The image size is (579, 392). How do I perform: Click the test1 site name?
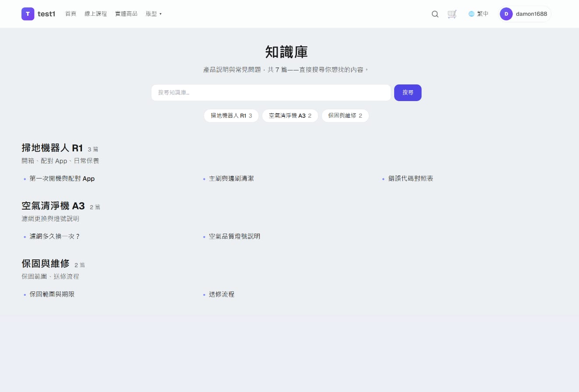(46, 14)
